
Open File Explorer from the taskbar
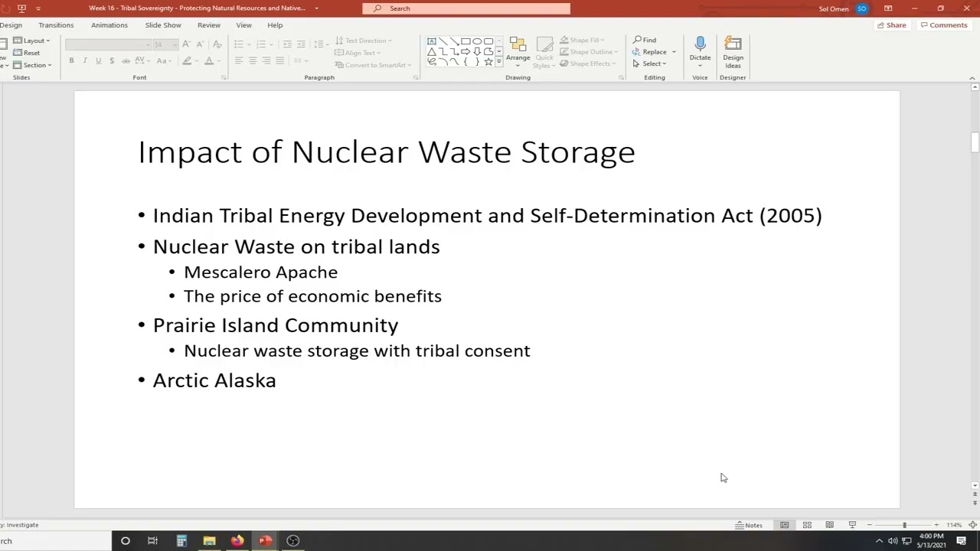209,540
